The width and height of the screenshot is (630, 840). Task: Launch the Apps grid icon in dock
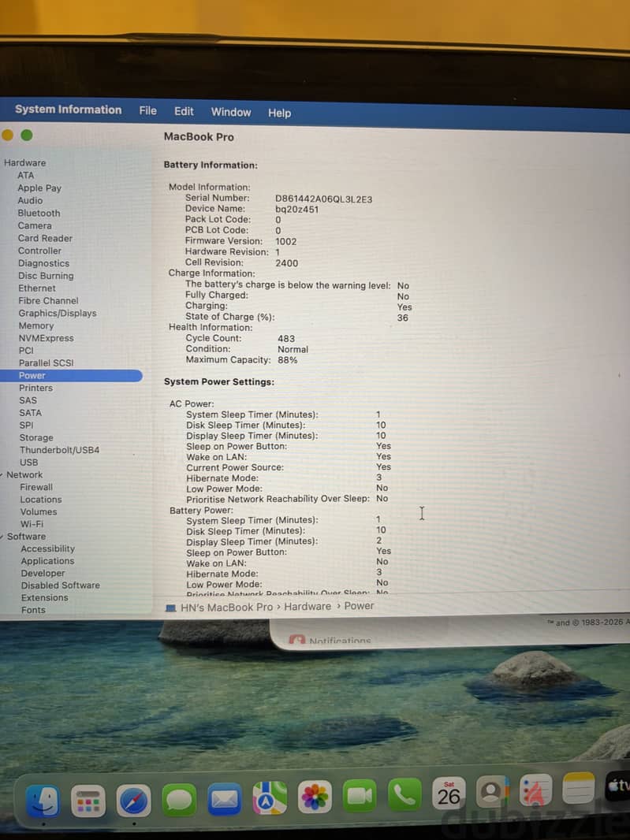[88, 801]
